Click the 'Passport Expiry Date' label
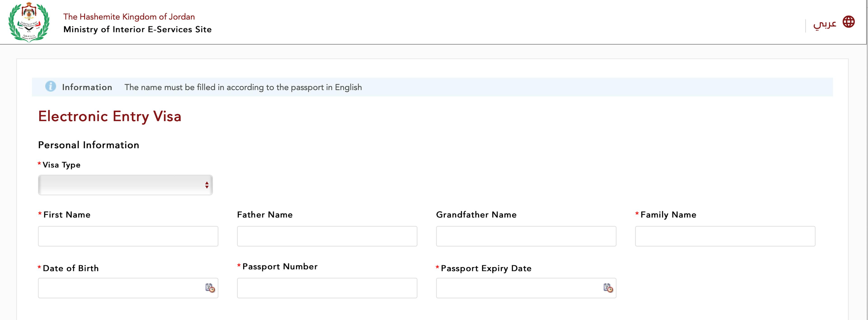868x320 pixels. point(486,268)
